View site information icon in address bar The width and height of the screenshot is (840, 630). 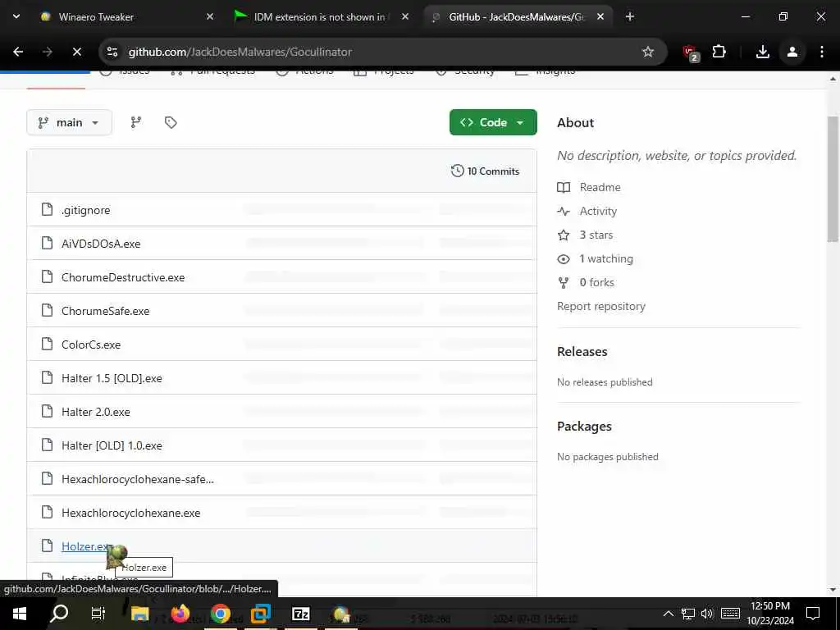pos(112,52)
